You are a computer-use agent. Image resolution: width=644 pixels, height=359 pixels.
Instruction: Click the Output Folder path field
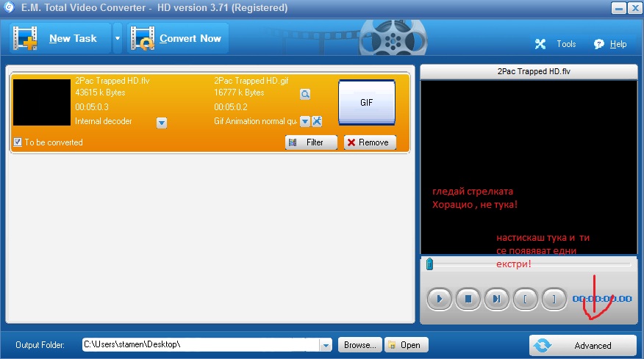click(x=201, y=344)
